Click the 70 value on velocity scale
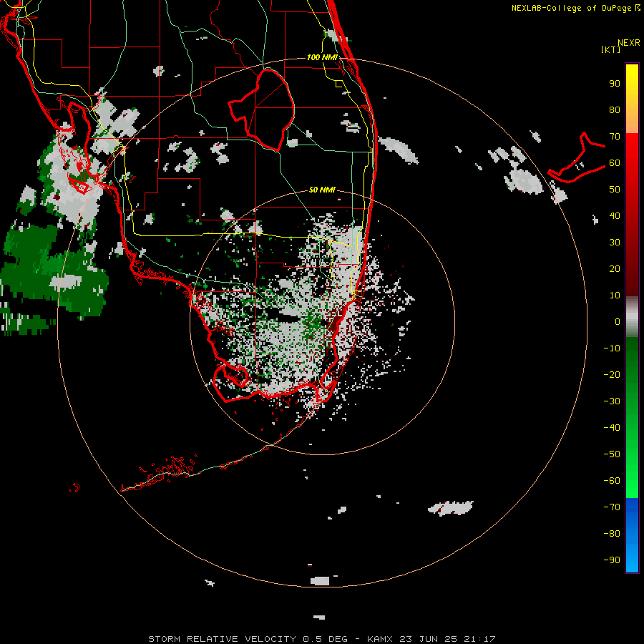 coord(615,137)
